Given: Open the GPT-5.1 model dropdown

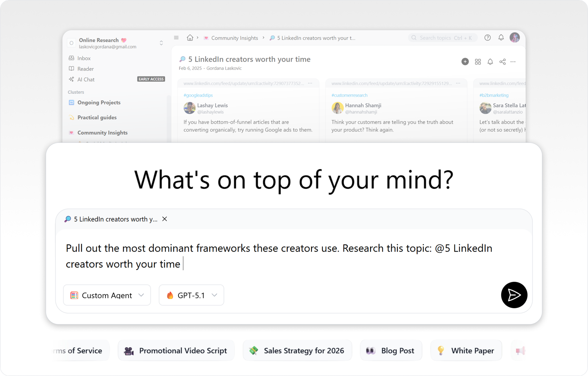Looking at the screenshot, I should pos(191,295).
